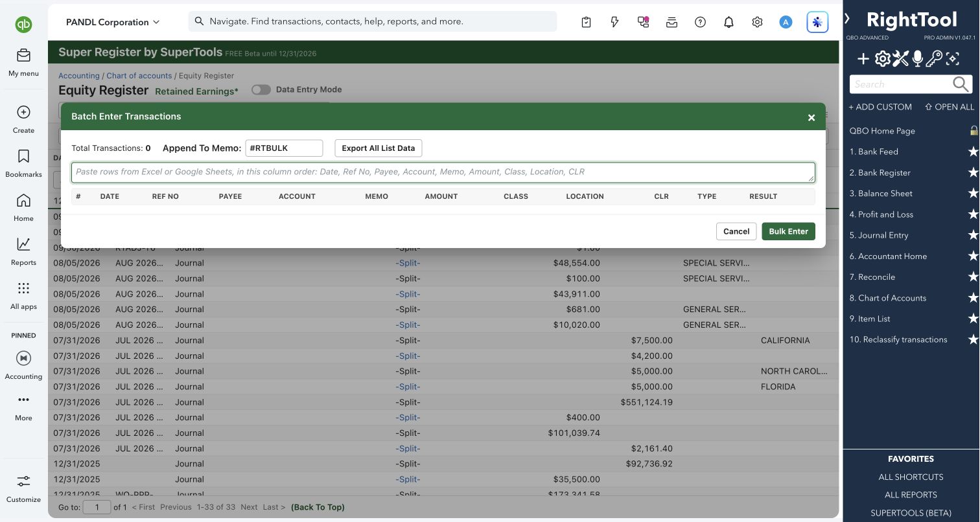Open the RightTool tools (wrench and screwdriver) icon

900,60
